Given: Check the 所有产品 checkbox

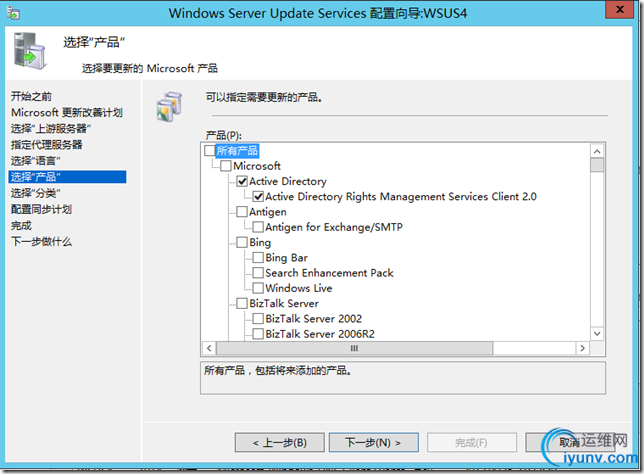Looking at the screenshot, I should [209, 151].
